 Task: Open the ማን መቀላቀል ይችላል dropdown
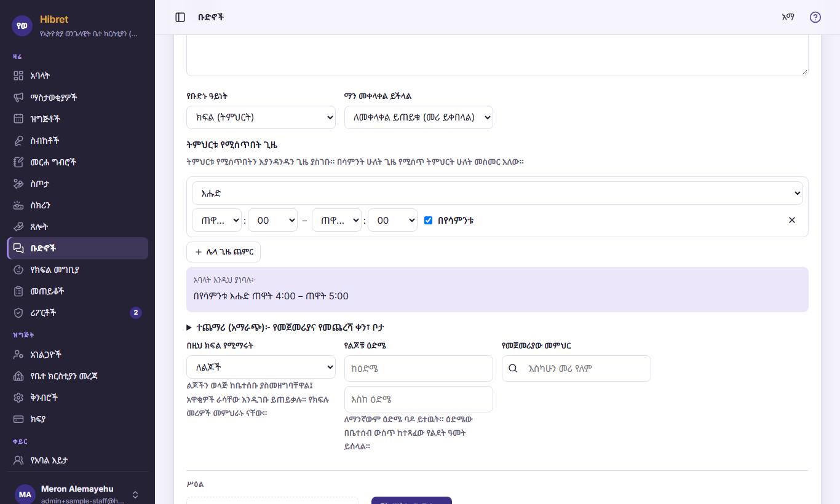(419, 117)
